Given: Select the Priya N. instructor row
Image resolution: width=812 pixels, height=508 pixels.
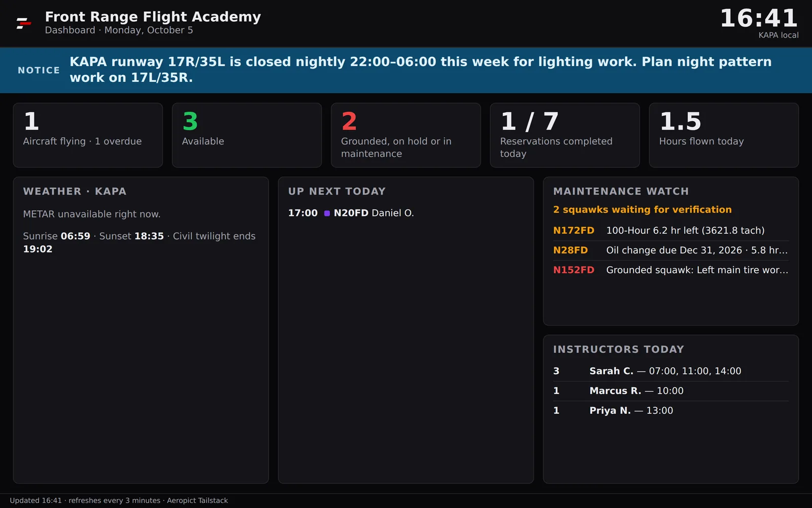Looking at the screenshot, I should click(671, 411).
